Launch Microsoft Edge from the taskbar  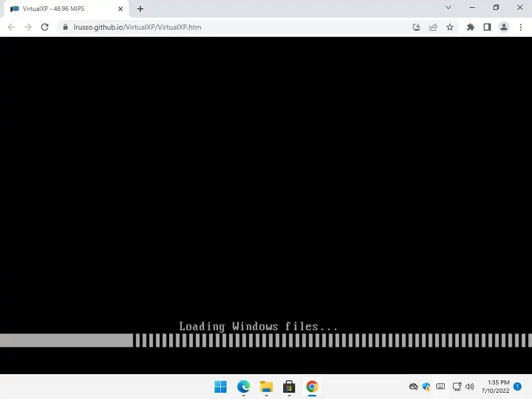click(x=244, y=387)
